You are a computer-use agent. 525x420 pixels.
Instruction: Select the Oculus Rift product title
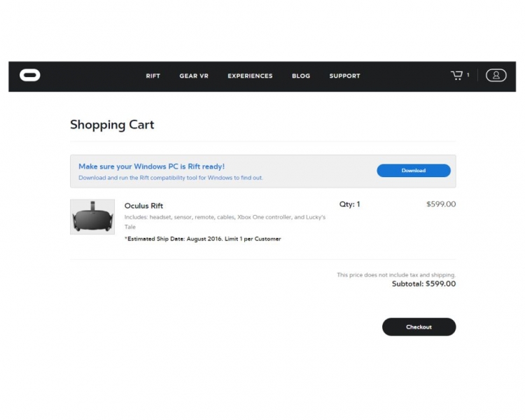[x=143, y=206]
